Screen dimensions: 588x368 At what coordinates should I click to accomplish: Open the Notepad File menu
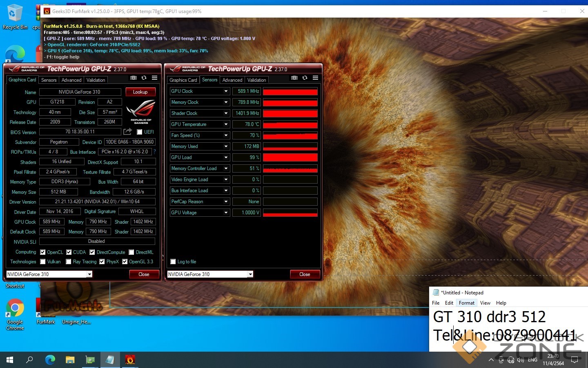click(436, 303)
